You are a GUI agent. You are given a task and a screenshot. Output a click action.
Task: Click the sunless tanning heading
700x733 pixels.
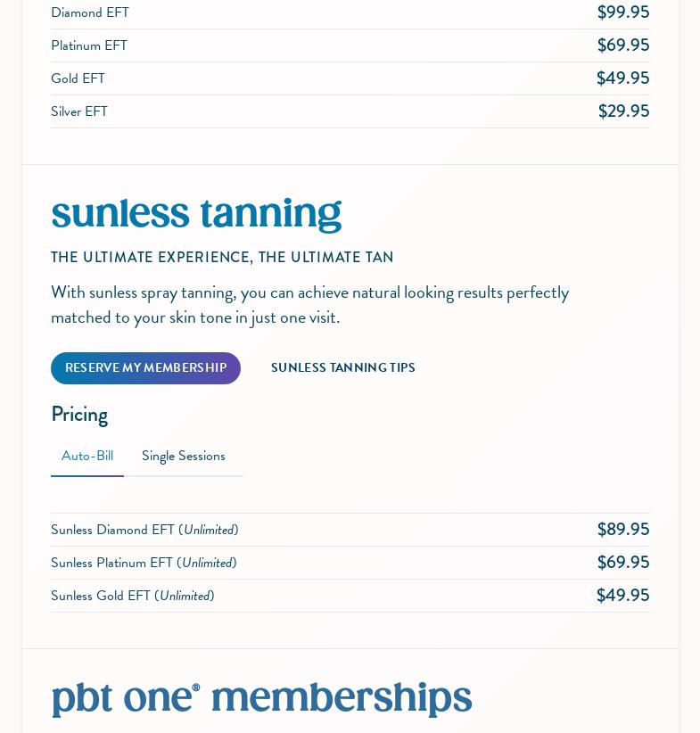click(196, 214)
